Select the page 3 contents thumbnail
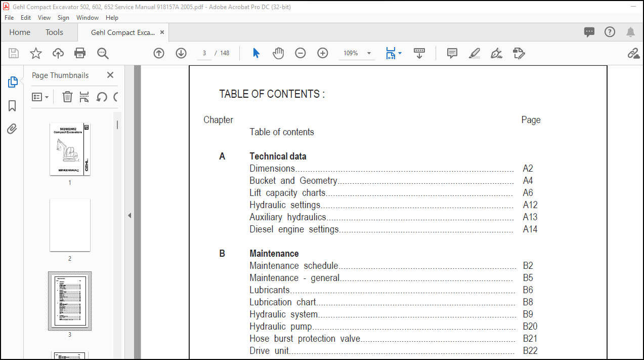The width and height of the screenshot is (644, 360). 70,301
